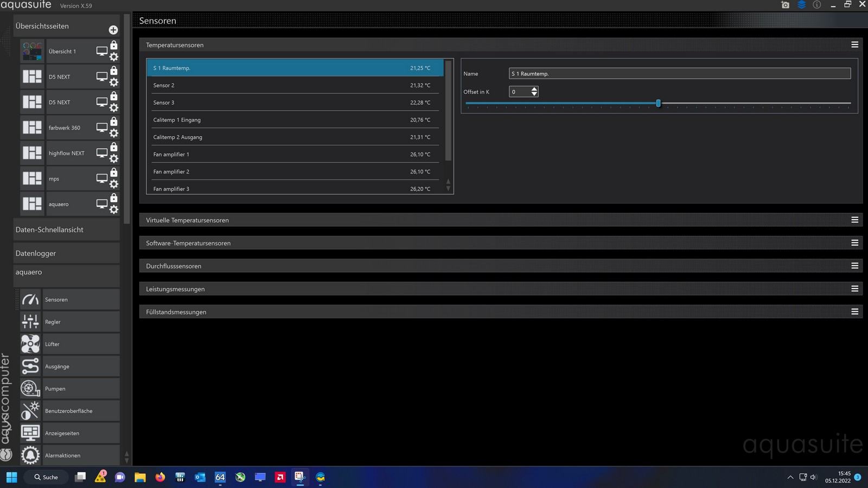Select the farbwerk 360 overview page

coord(69,127)
